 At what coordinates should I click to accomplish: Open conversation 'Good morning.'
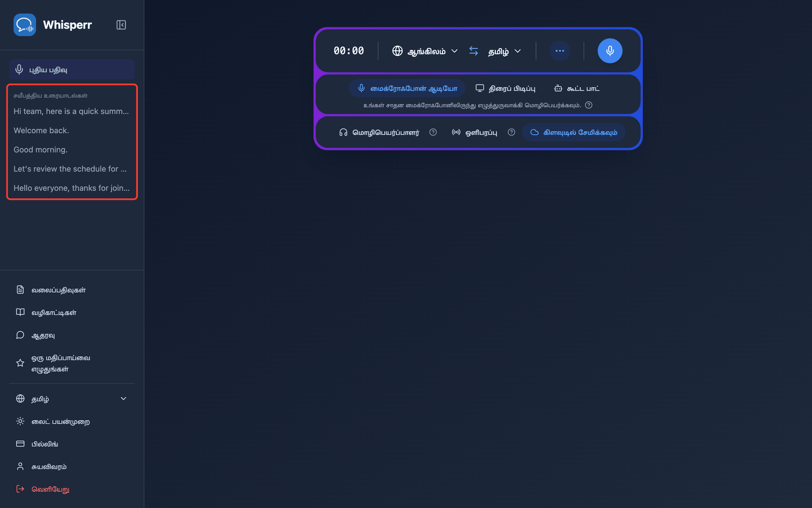coord(72,150)
